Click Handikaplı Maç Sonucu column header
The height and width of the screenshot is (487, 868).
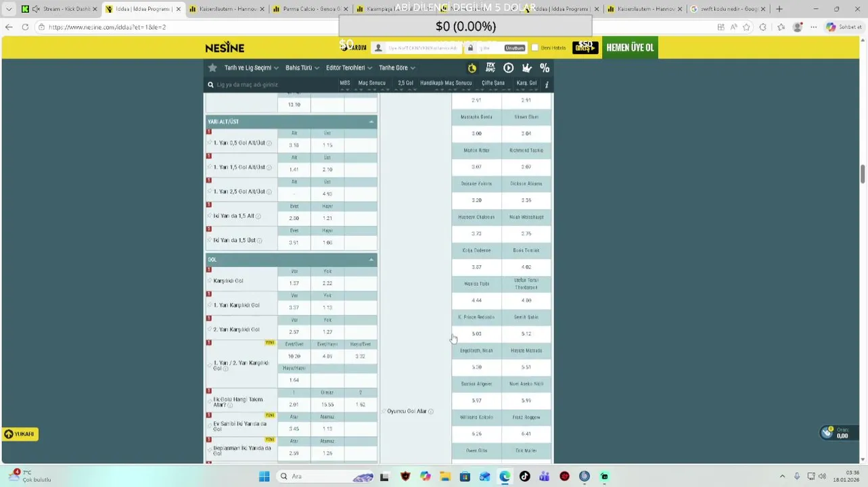tap(446, 83)
